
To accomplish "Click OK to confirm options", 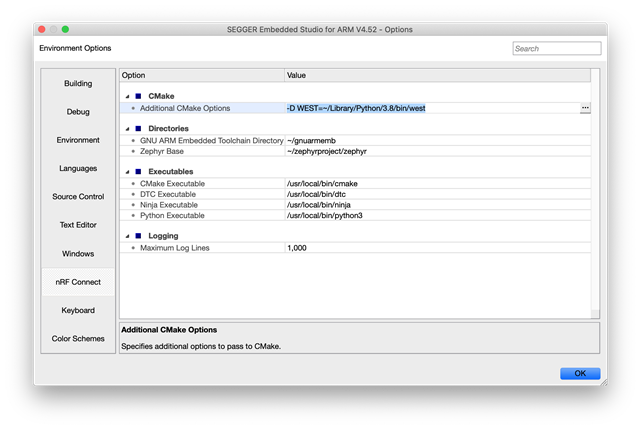I will point(580,373).
